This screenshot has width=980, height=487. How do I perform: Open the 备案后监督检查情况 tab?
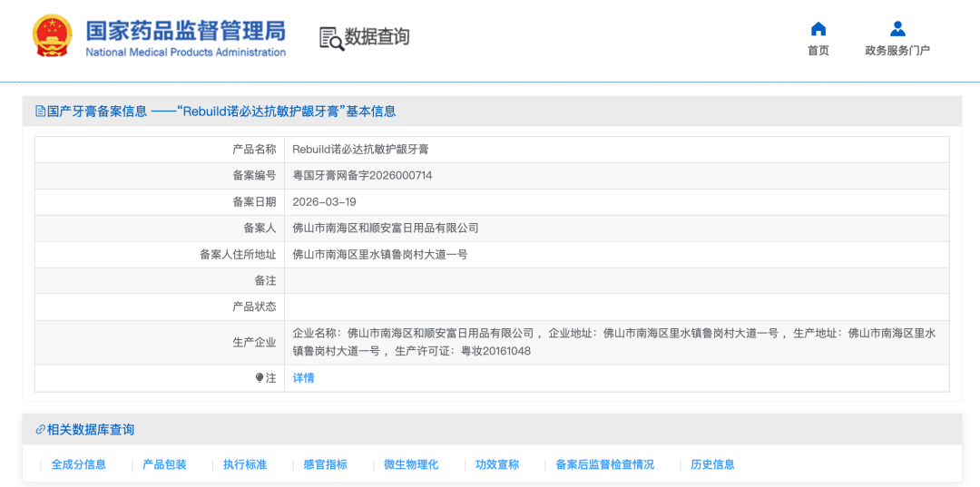[605, 464]
